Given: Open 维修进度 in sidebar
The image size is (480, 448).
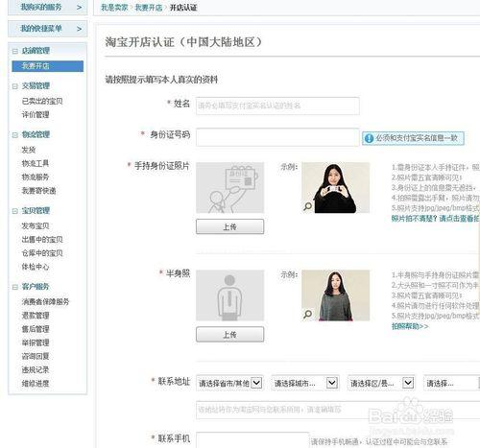Looking at the screenshot, I should click(36, 384).
